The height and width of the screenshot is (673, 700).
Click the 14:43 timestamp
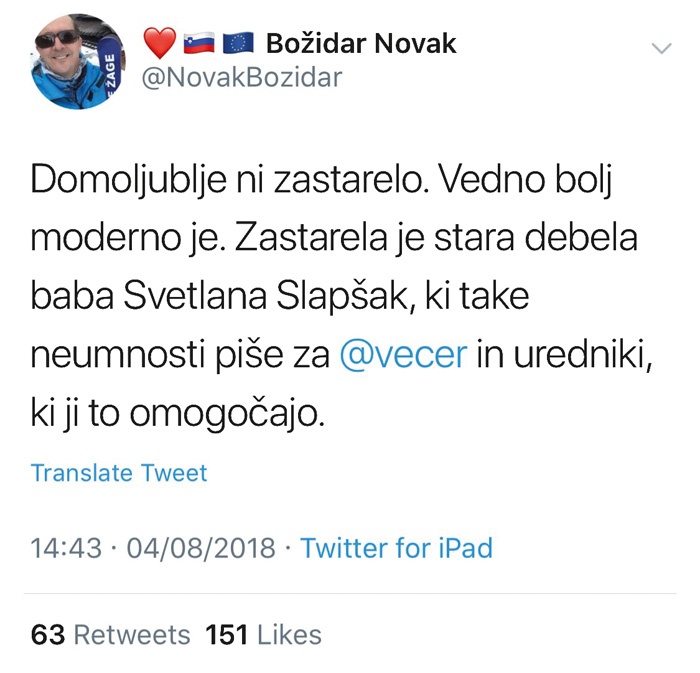(67, 548)
